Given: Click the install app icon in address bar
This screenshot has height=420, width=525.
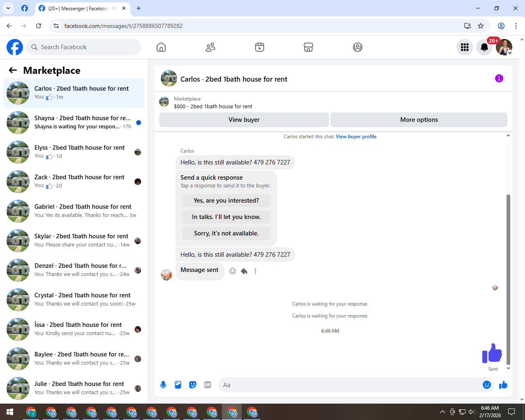Looking at the screenshot, I should coord(467,26).
